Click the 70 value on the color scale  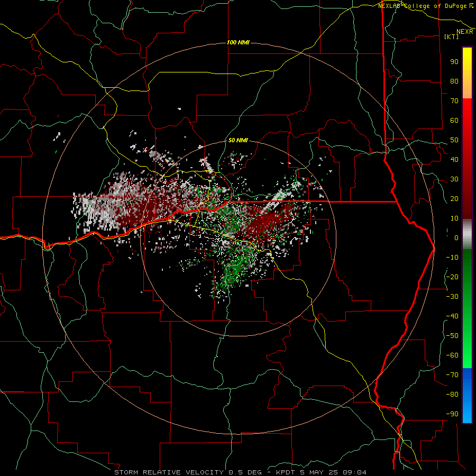tap(454, 101)
